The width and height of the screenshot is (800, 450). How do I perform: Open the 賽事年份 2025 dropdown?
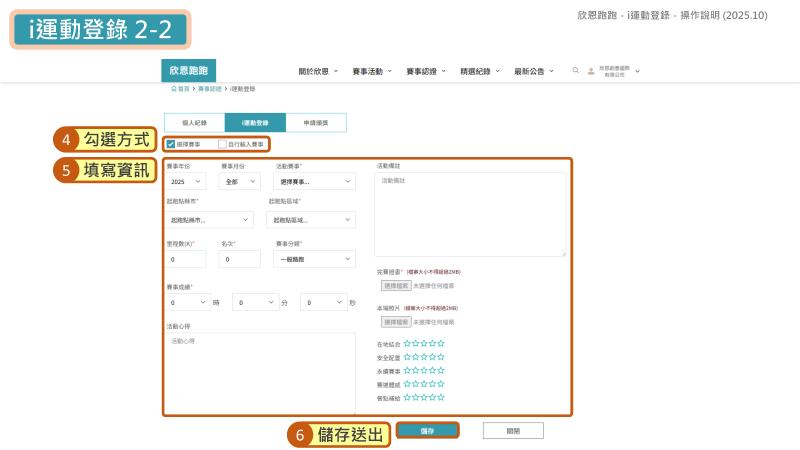(x=186, y=182)
